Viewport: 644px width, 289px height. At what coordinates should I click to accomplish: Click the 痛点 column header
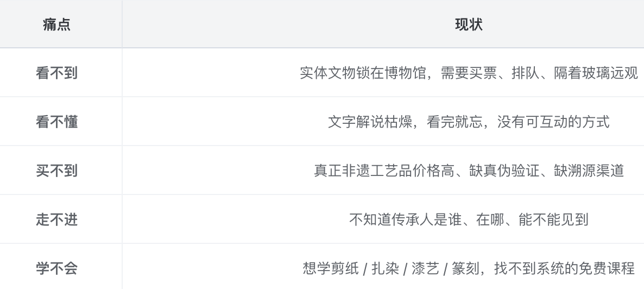coord(56,24)
